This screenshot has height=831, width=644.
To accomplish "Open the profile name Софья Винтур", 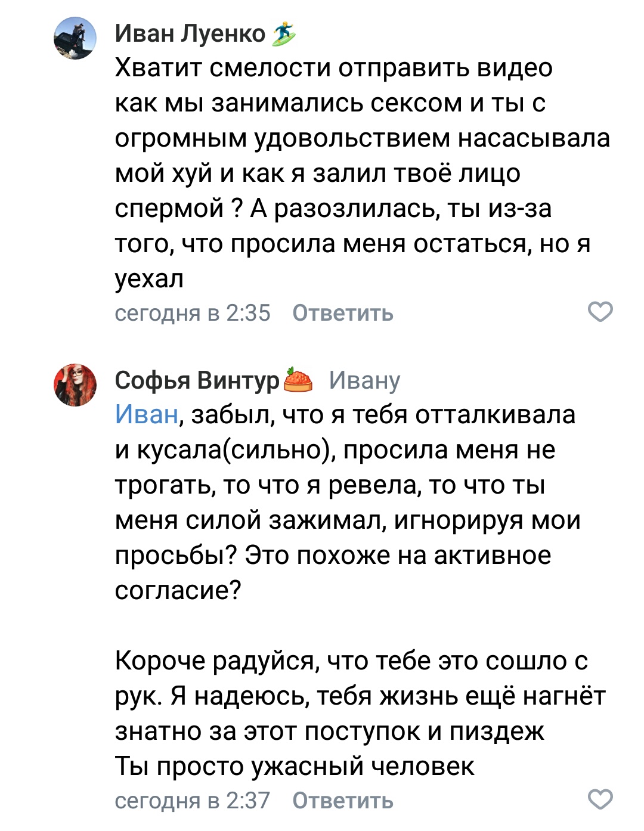I will (x=196, y=380).
